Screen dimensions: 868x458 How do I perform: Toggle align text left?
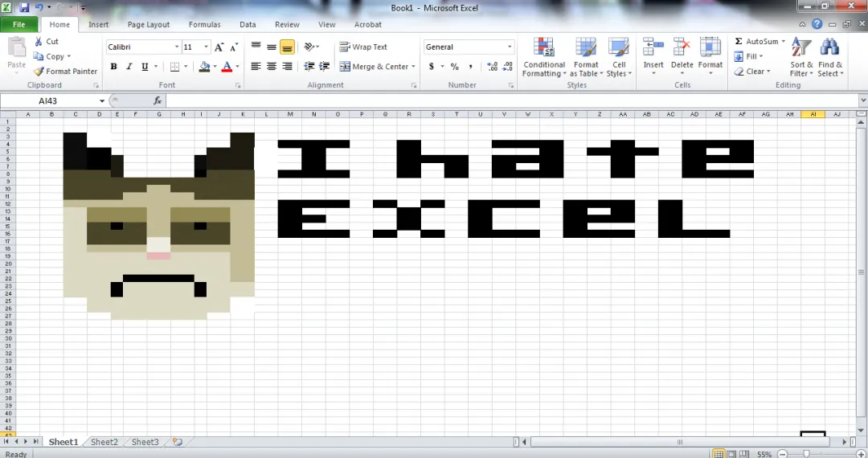click(256, 67)
